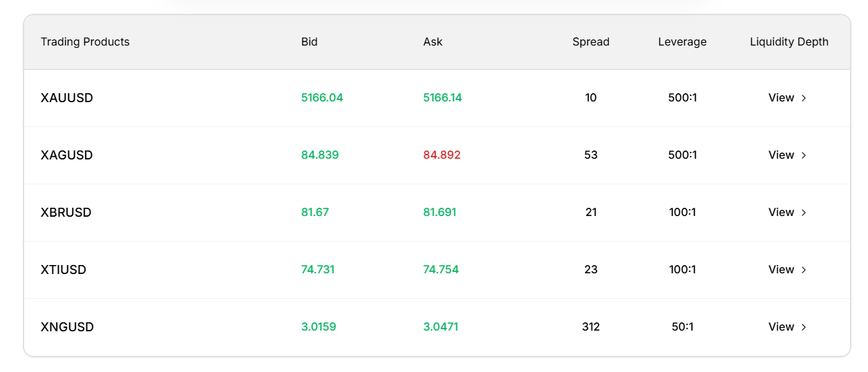Click the Ask column header
868x372 pixels.
point(433,42)
